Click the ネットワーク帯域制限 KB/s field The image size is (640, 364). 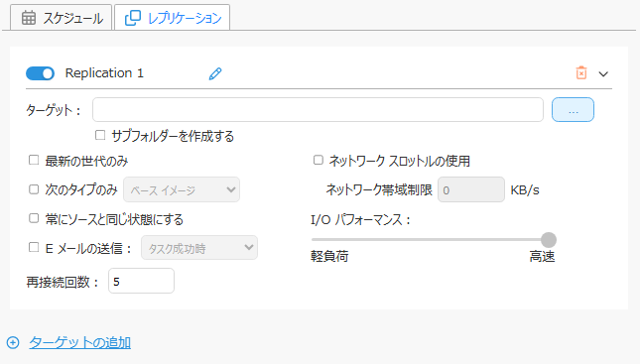pos(471,189)
